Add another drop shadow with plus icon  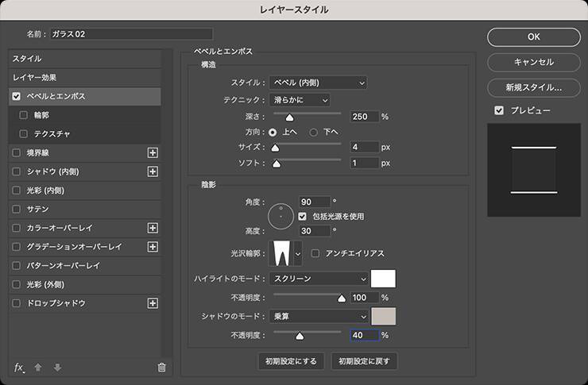(153, 303)
